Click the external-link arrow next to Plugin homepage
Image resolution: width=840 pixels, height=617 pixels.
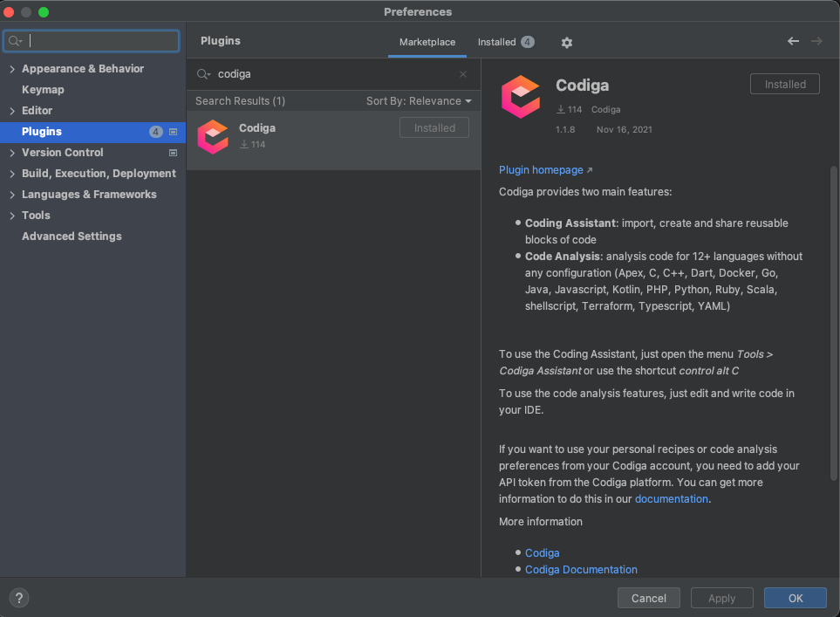coord(590,170)
